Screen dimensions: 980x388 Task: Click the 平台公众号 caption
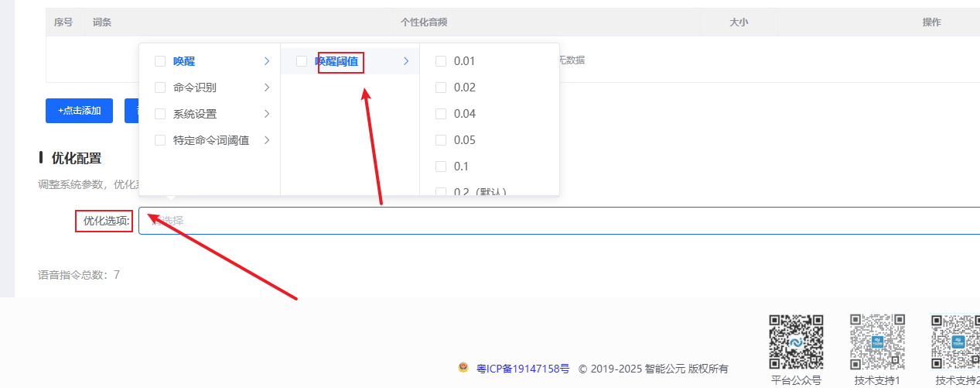click(796, 380)
